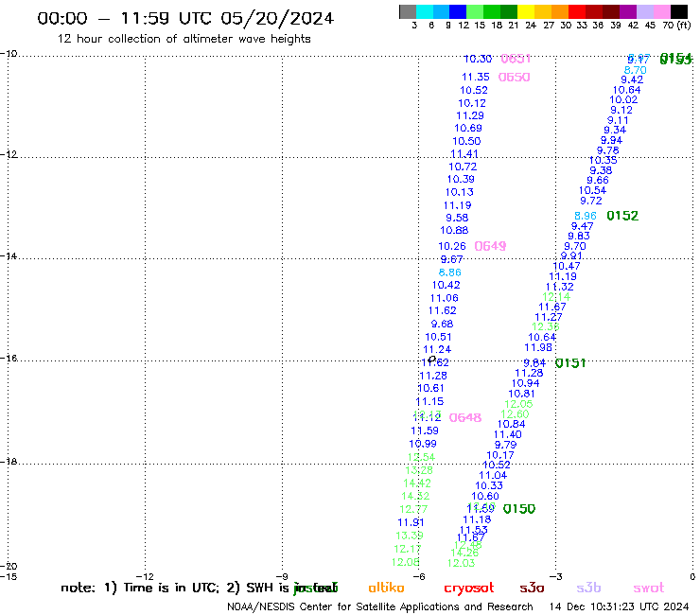Viewport: 700px width, 615px height.
Task: Click the wave height value 10.30
Action: pyautogui.click(x=478, y=59)
